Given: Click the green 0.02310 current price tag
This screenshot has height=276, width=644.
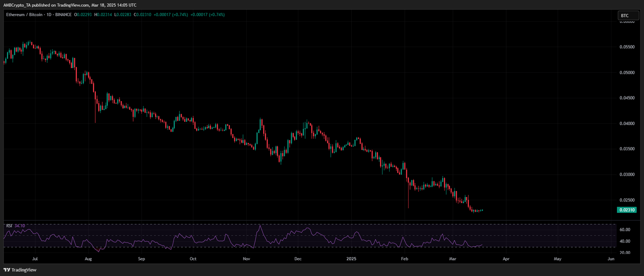Looking at the screenshot, I should [x=627, y=210].
